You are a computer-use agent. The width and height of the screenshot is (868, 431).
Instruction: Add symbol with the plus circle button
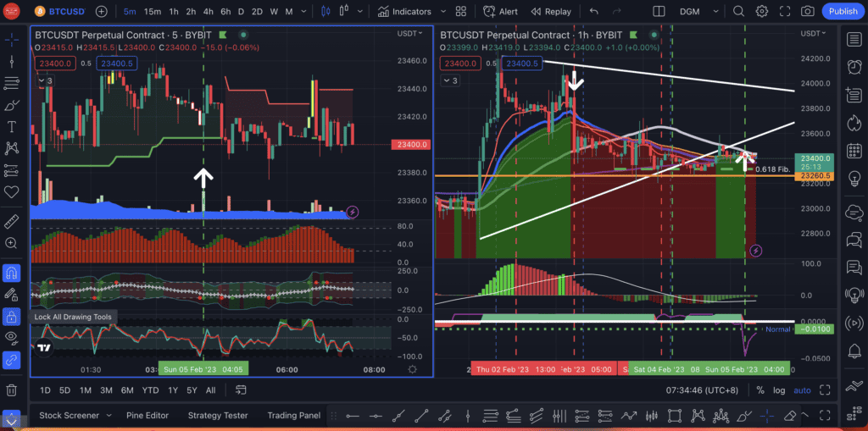(x=102, y=11)
